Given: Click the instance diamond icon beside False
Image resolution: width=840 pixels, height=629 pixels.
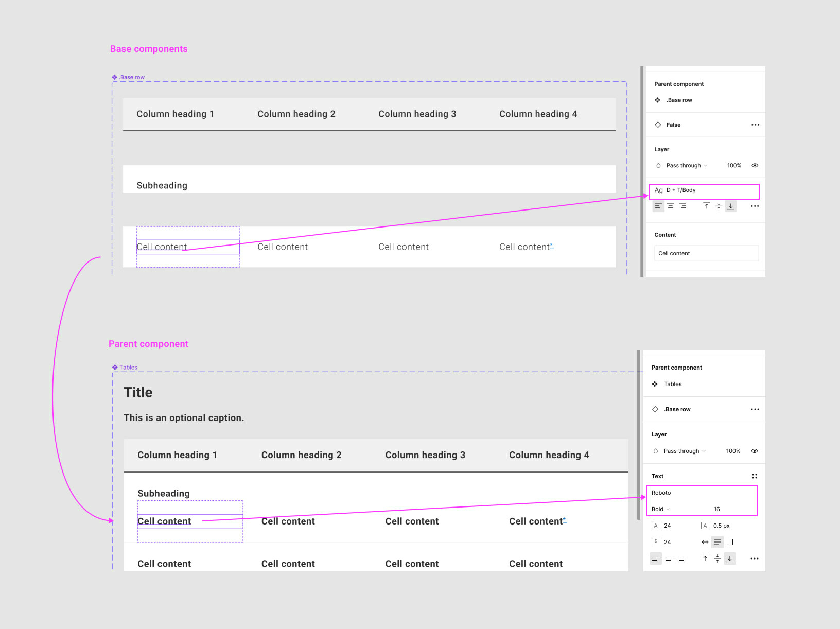Looking at the screenshot, I should (x=658, y=125).
